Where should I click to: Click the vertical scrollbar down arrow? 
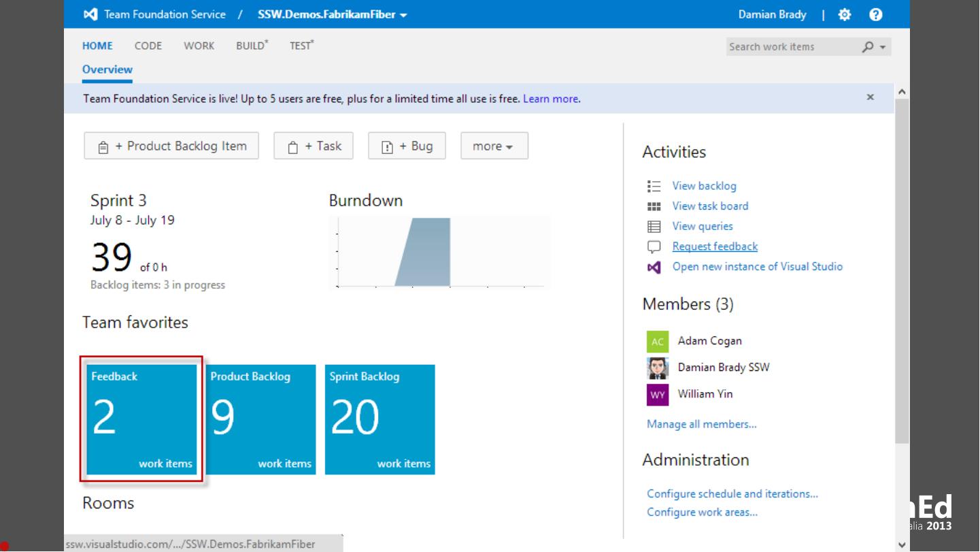(902, 544)
